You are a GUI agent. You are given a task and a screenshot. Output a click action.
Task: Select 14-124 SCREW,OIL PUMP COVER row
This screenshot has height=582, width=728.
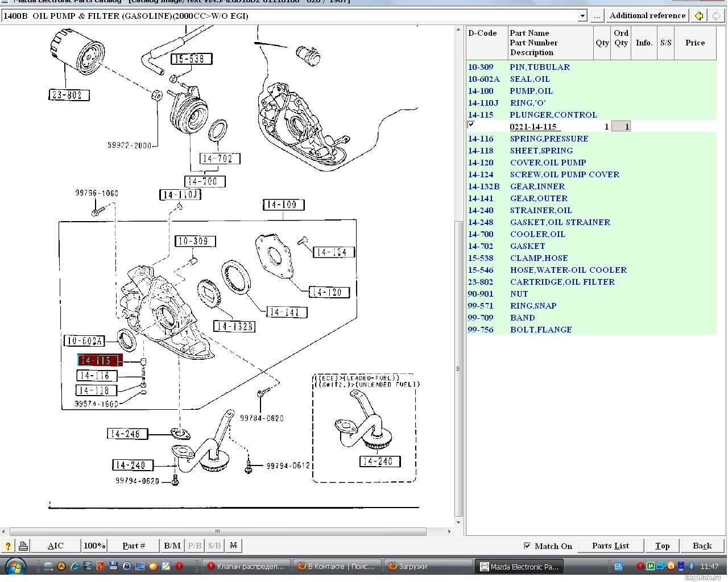pyautogui.click(x=591, y=174)
